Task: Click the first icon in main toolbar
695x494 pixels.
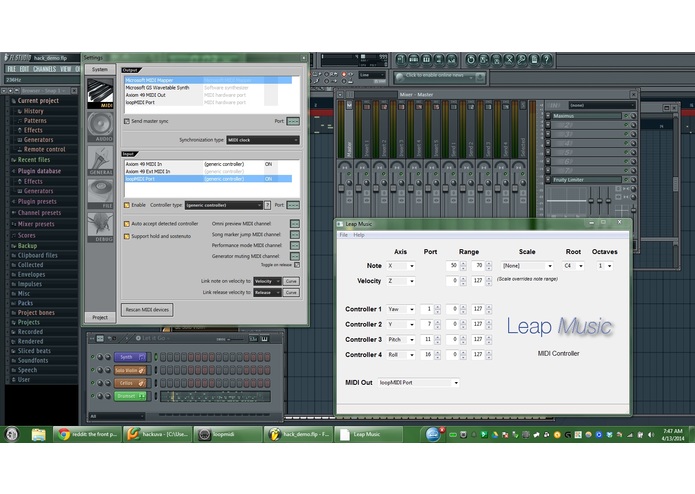Action: click(x=401, y=59)
